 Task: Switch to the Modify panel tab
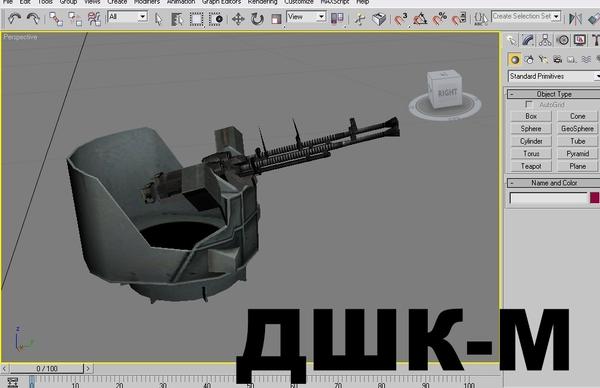(x=528, y=40)
